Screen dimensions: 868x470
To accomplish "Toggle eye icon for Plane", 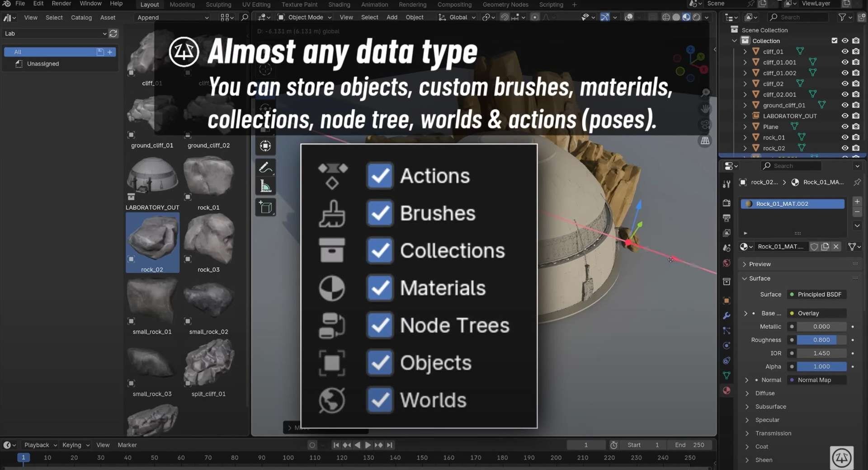I will tap(844, 127).
